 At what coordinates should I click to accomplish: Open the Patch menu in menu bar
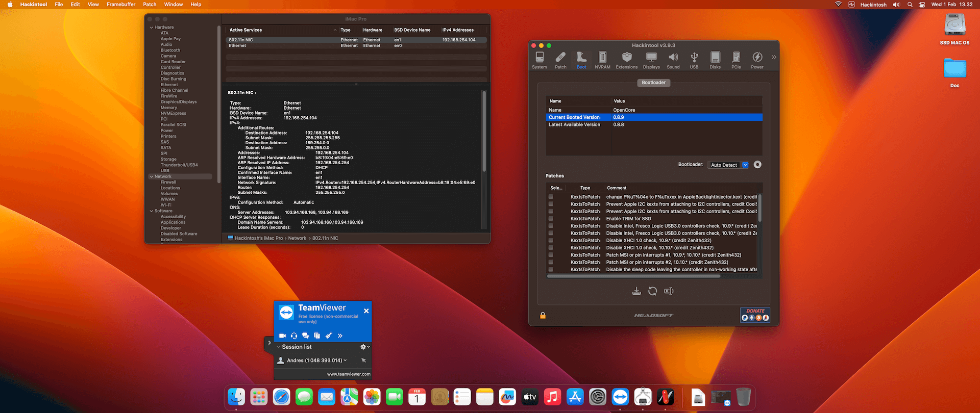tap(150, 5)
